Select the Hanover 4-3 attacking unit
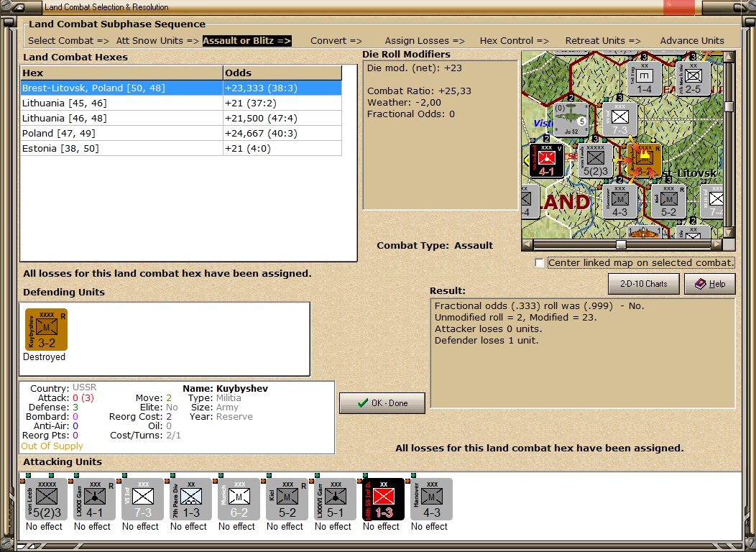Screen dimensions: 756x552 [x=431, y=500]
